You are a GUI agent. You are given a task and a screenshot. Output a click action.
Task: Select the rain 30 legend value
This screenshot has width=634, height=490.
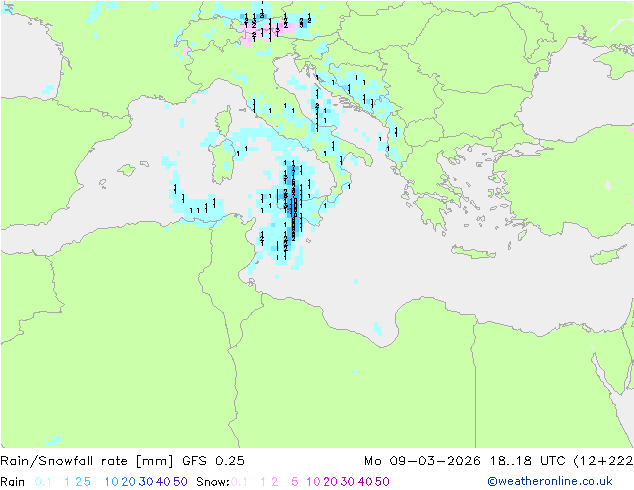tap(146, 482)
